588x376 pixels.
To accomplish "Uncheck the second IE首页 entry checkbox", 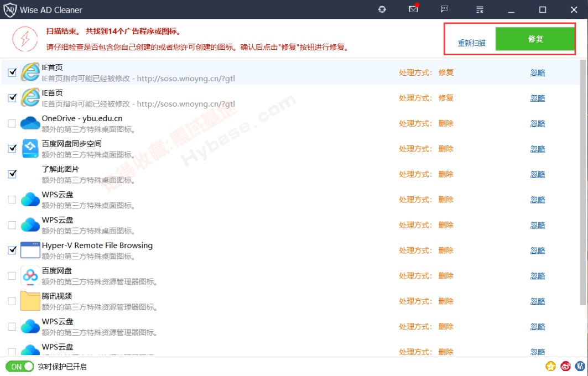I will 12,97.
